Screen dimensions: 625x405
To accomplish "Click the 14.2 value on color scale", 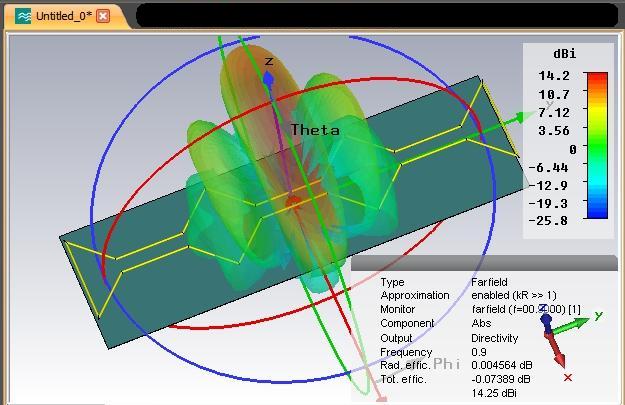I will 554,76.
